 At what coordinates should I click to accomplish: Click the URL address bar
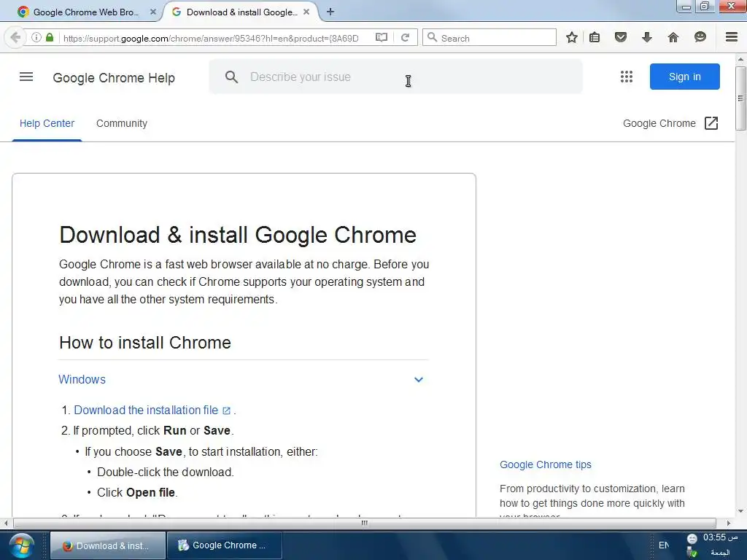(x=209, y=38)
